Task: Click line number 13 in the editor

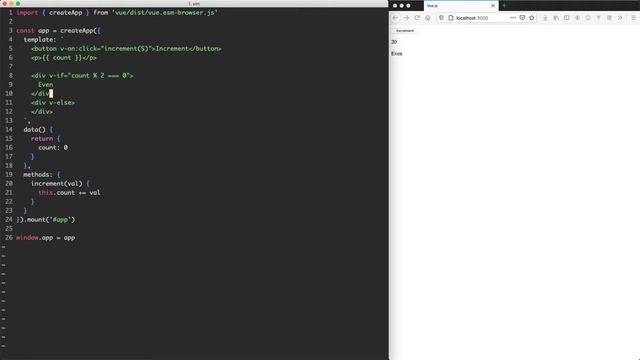Action: point(9,120)
